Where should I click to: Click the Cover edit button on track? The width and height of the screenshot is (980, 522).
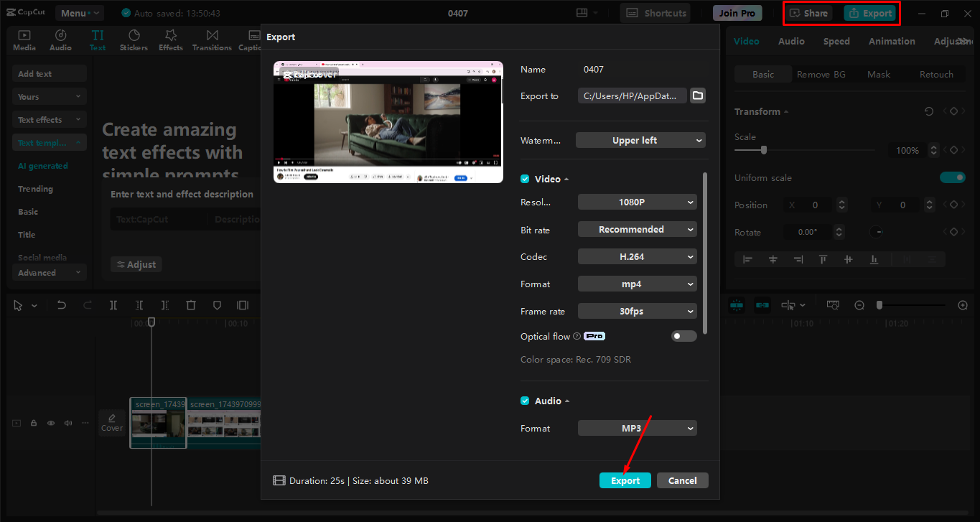(x=112, y=423)
